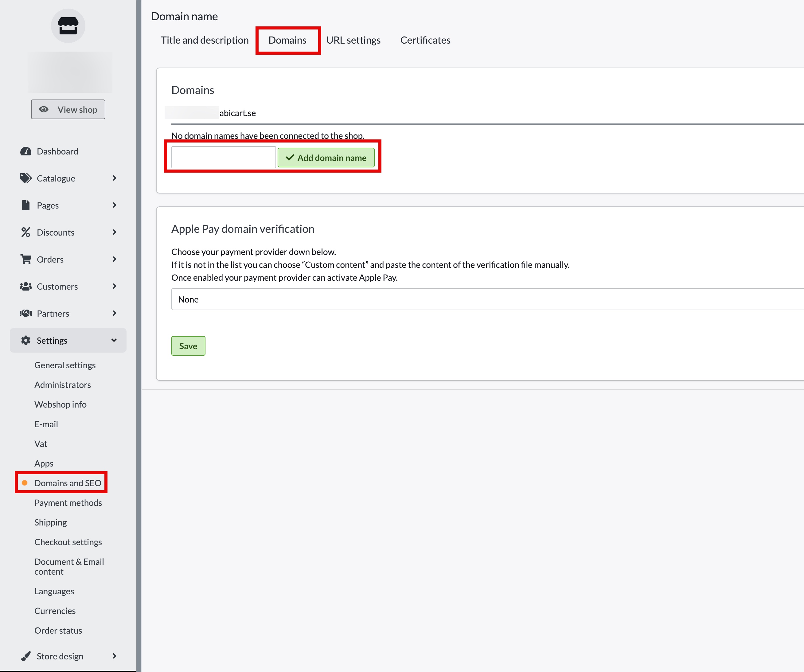Focus the domain name text field
Viewport: 804px width, 672px height.
223,157
